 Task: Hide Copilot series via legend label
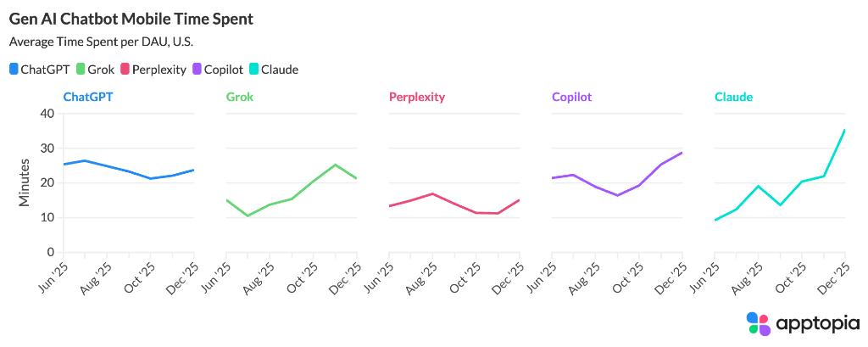(224, 70)
